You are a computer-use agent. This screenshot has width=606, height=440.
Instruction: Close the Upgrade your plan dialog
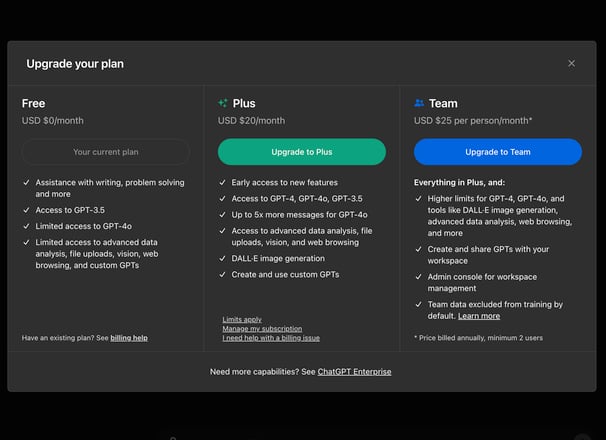(571, 63)
